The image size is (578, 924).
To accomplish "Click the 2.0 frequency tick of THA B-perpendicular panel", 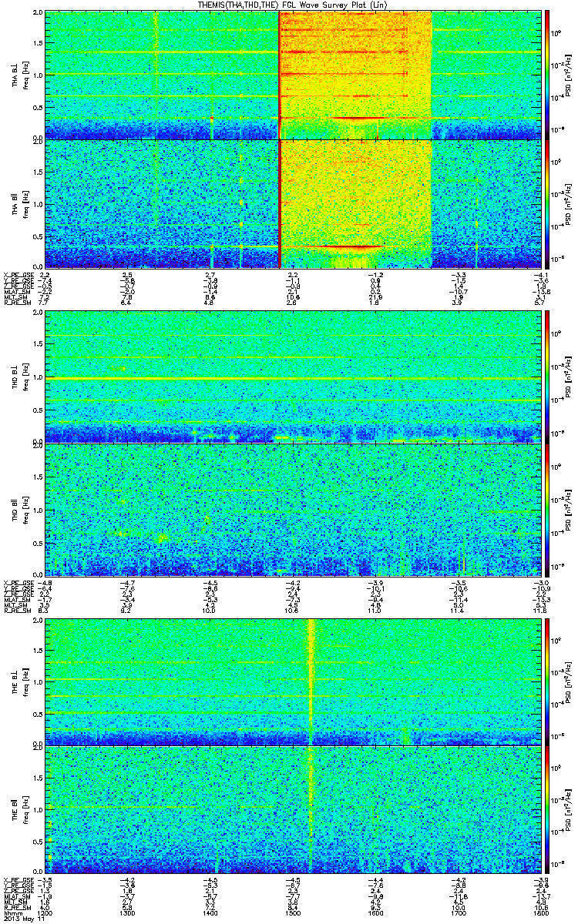I will 38,14.
